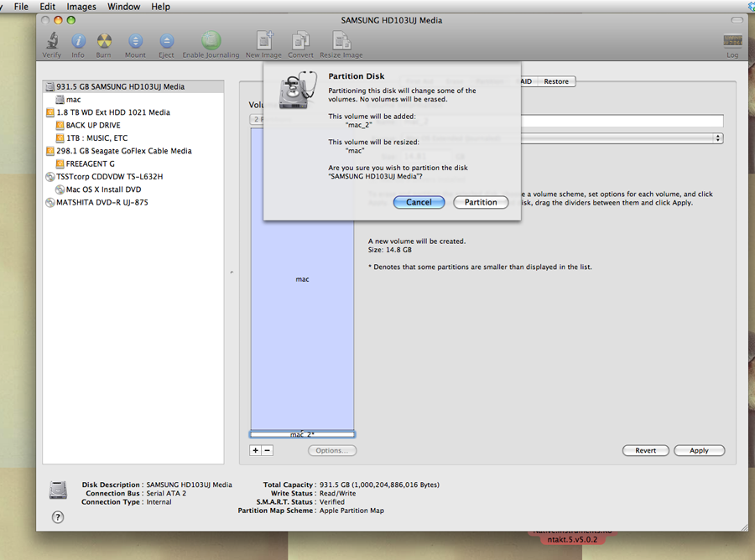Open the File menu

21,6
